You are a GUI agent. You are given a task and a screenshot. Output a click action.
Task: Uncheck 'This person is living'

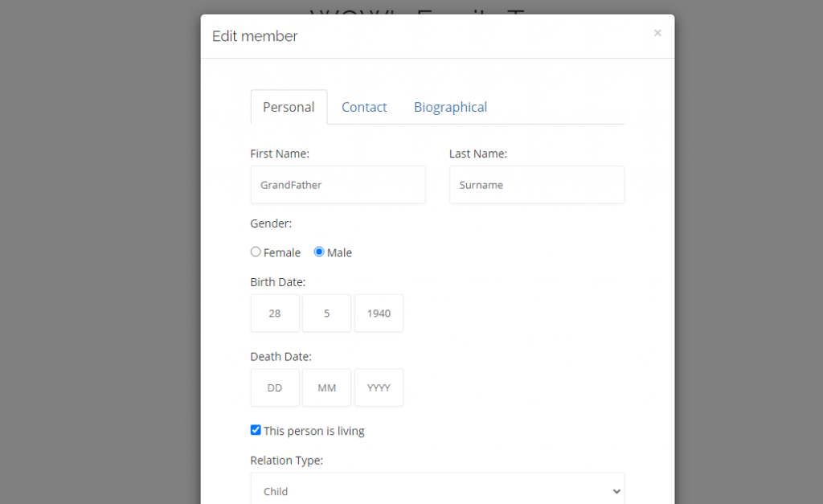click(x=255, y=430)
